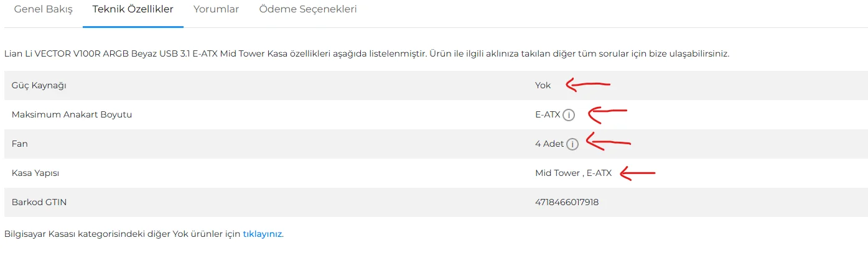This screenshot has height=258, width=868.
Task: Click the Kasa Yapısı label
Action: click(35, 173)
